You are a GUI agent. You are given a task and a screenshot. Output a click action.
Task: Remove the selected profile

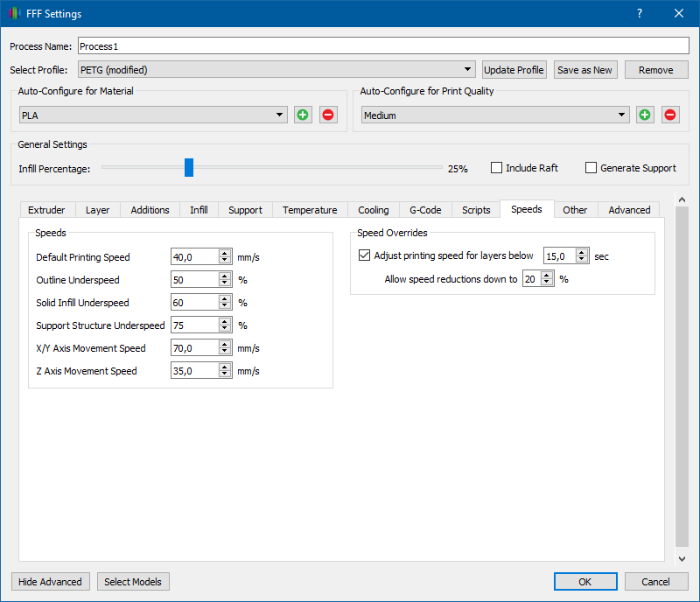pyautogui.click(x=655, y=70)
